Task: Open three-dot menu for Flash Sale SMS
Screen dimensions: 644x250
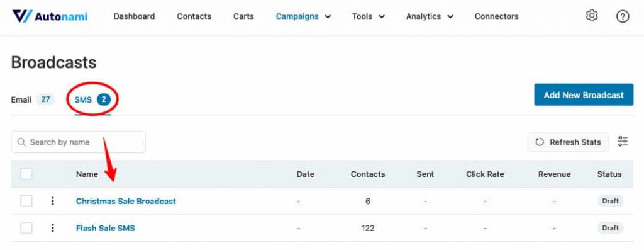Action: click(x=53, y=228)
